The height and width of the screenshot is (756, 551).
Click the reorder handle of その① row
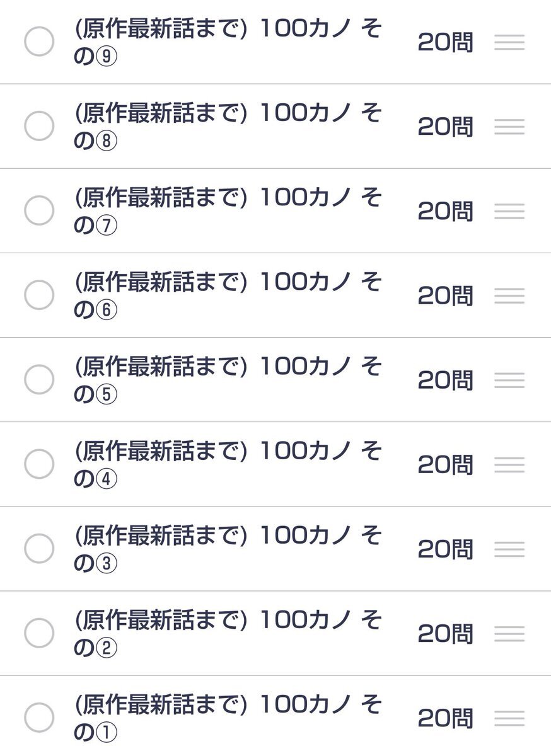(x=509, y=718)
